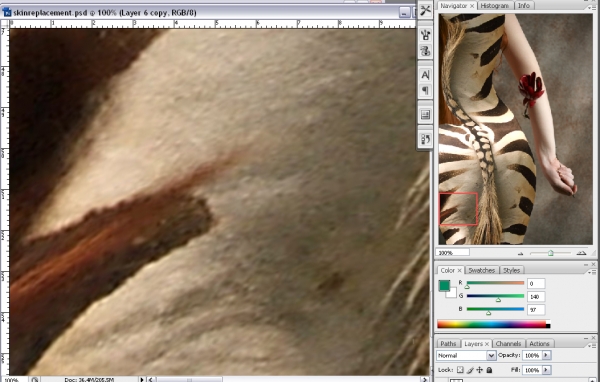
Task: Open the Character panel dock icon
Action: [x=425, y=75]
